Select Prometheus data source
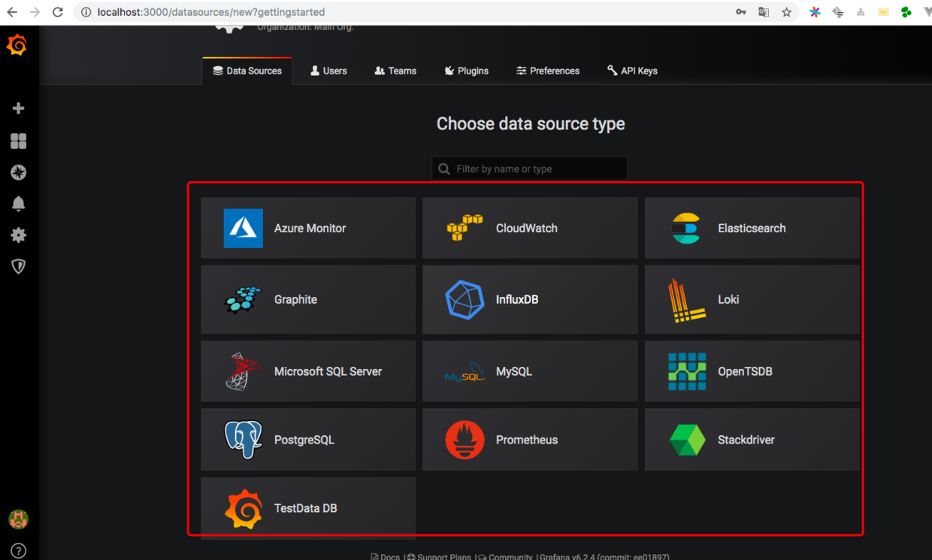The height and width of the screenshot is (560, 932). [530, 440]
